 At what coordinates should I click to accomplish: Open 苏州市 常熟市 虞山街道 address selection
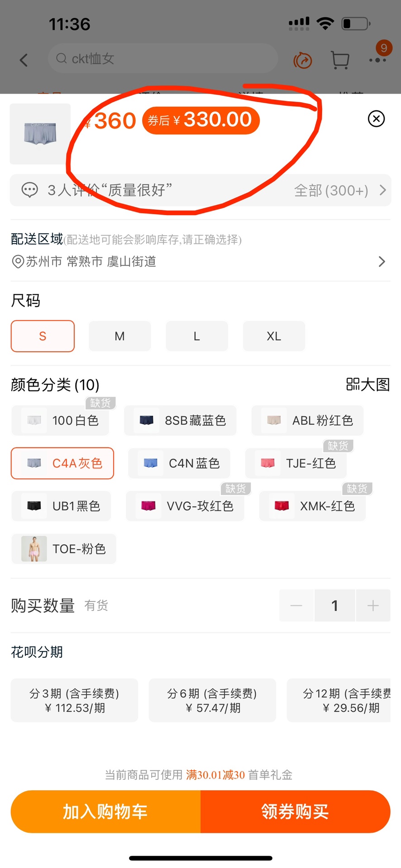(x=91, y=262)
